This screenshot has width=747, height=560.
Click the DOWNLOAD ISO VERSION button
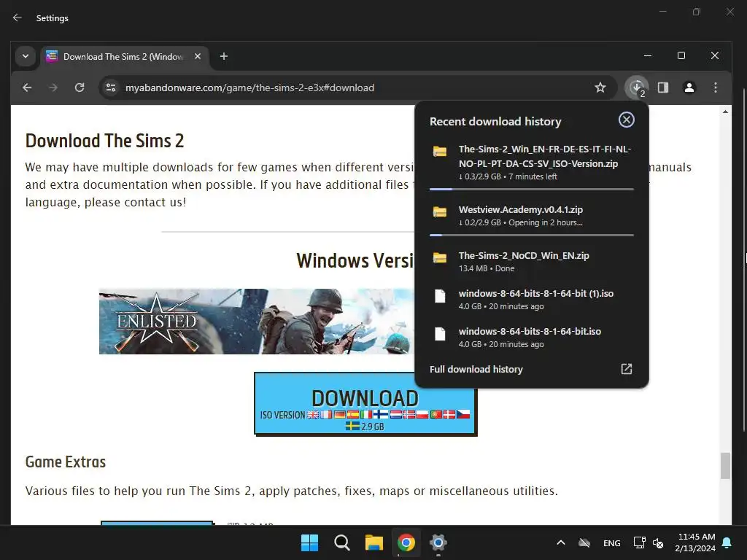(x=365, y=404)
